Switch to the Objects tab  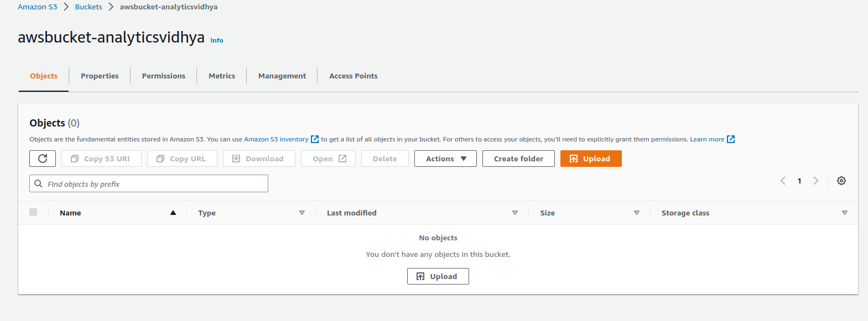point(44,76)
